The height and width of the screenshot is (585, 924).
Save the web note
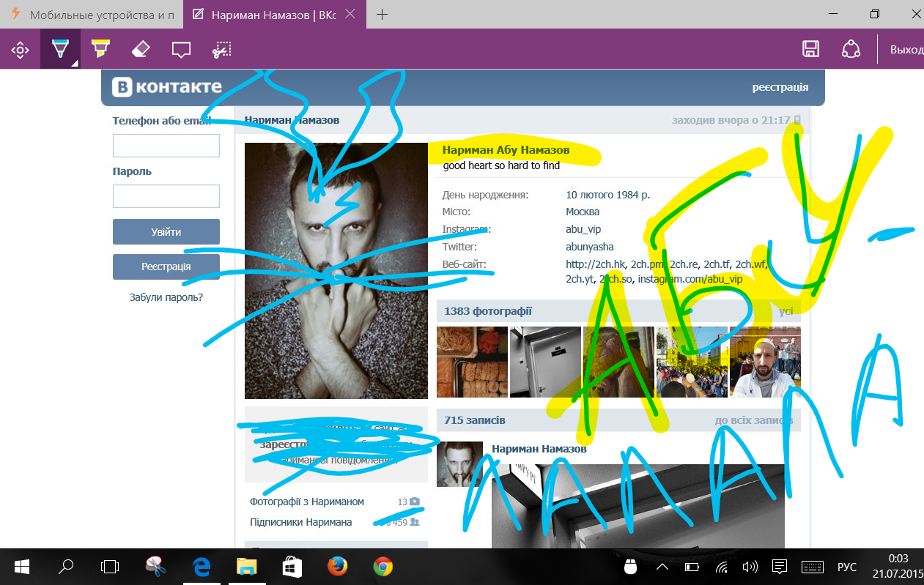point(810,50)
